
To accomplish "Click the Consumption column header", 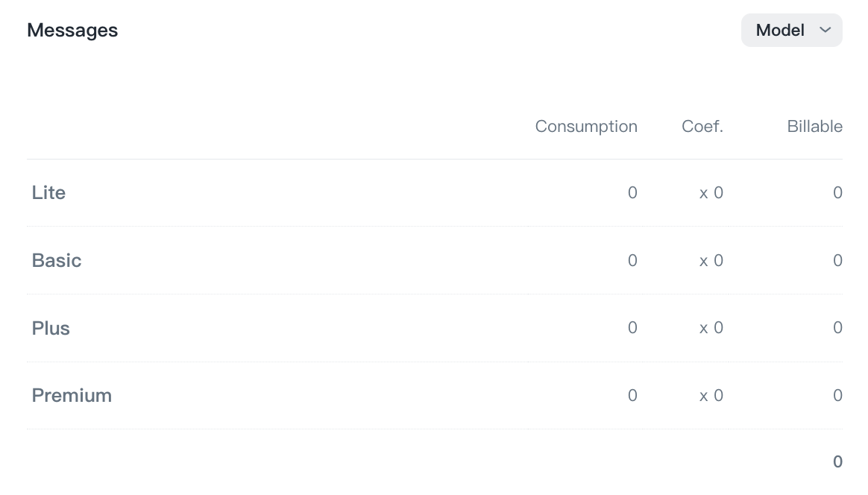I will pyautogui.click(x=585, y=127).
